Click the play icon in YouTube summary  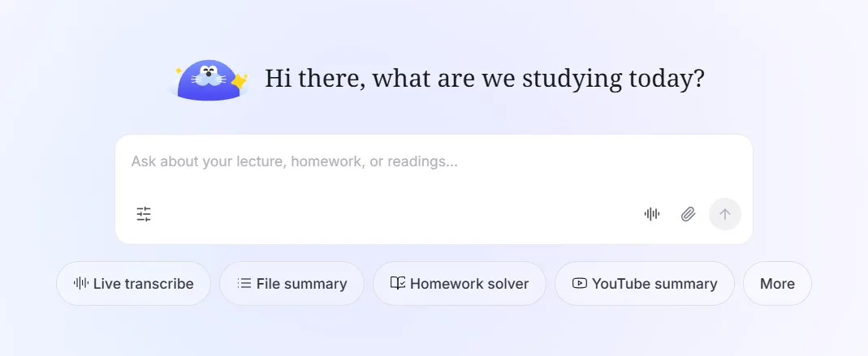579,284
